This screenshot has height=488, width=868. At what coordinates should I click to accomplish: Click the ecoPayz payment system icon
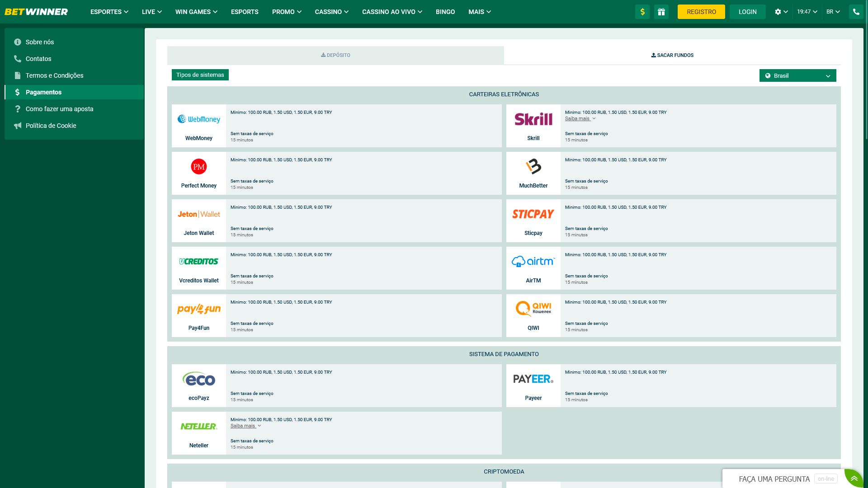tap(198, 379)
